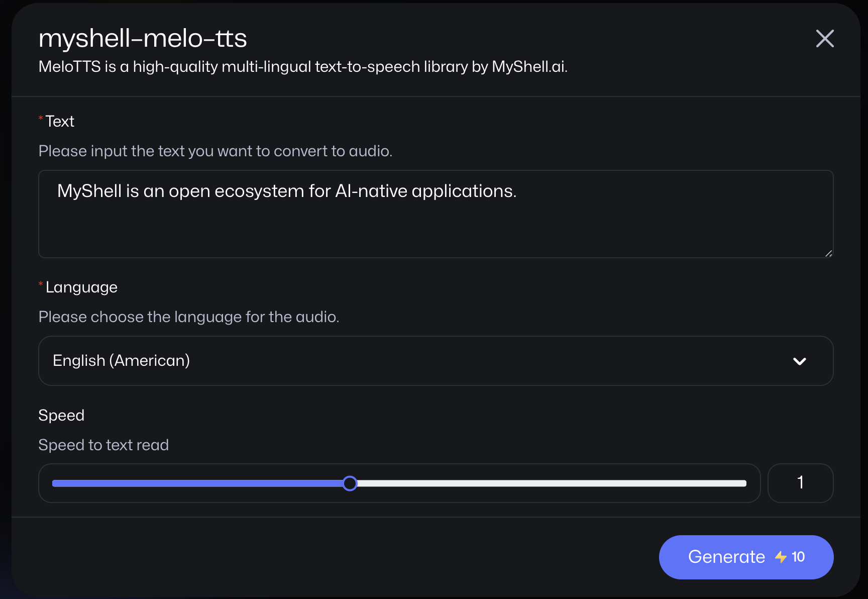Click the required Language field label
The height and width of the screenshot is (599, 868).
[x=81, y=287]
